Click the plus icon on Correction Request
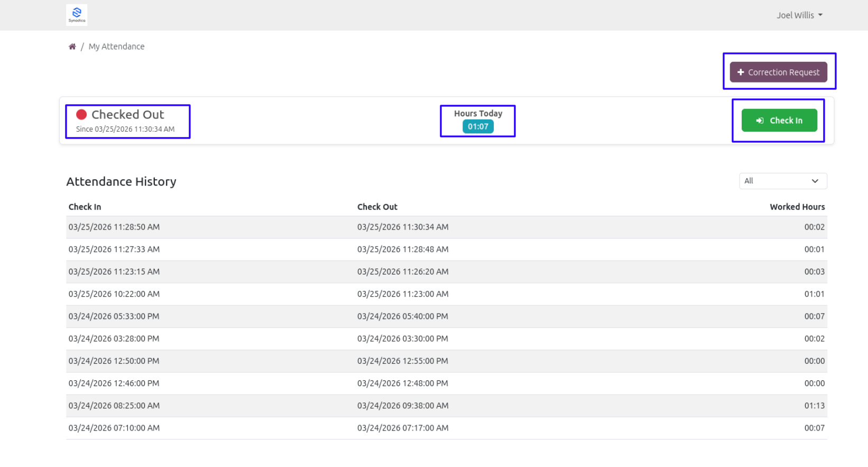The image size is (868, 467). (x=741, y=72)
